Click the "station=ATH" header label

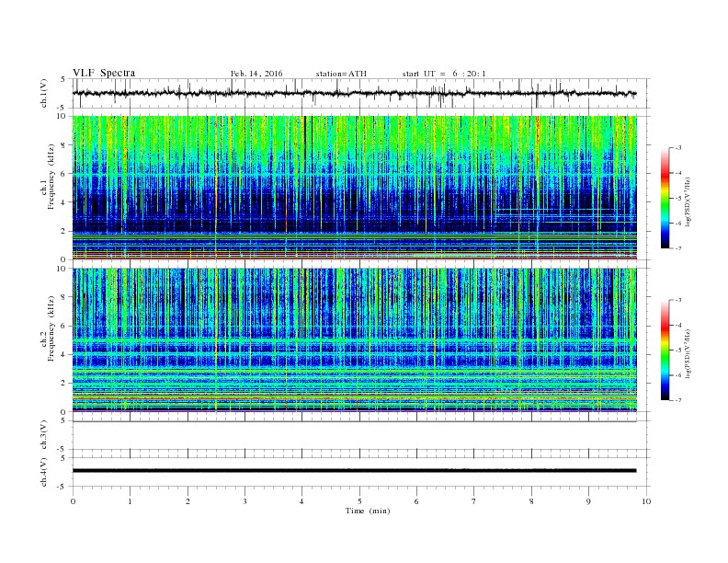tap(341, 74)
